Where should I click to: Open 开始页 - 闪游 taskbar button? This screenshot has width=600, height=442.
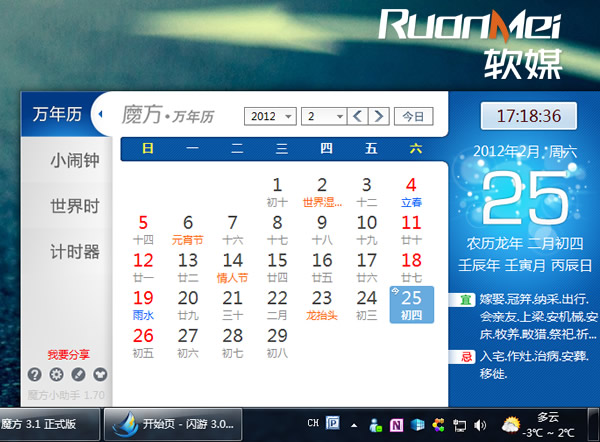click(x=173, y=424)
